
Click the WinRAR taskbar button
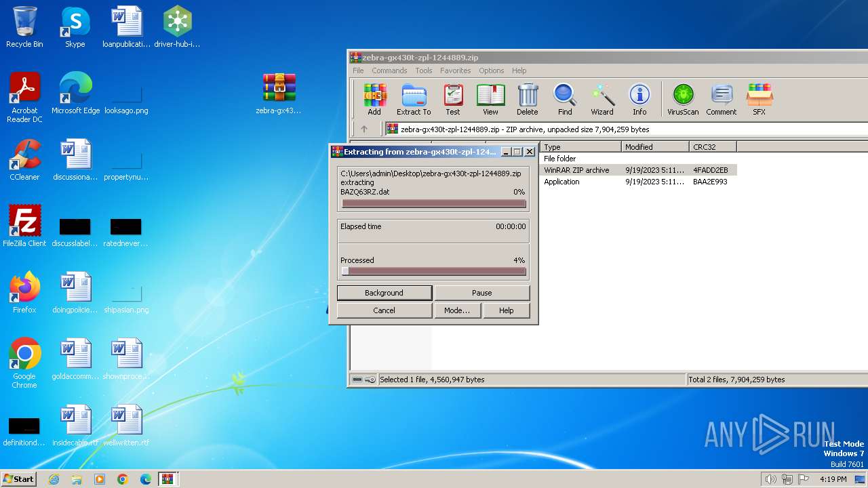coord(168,479)
